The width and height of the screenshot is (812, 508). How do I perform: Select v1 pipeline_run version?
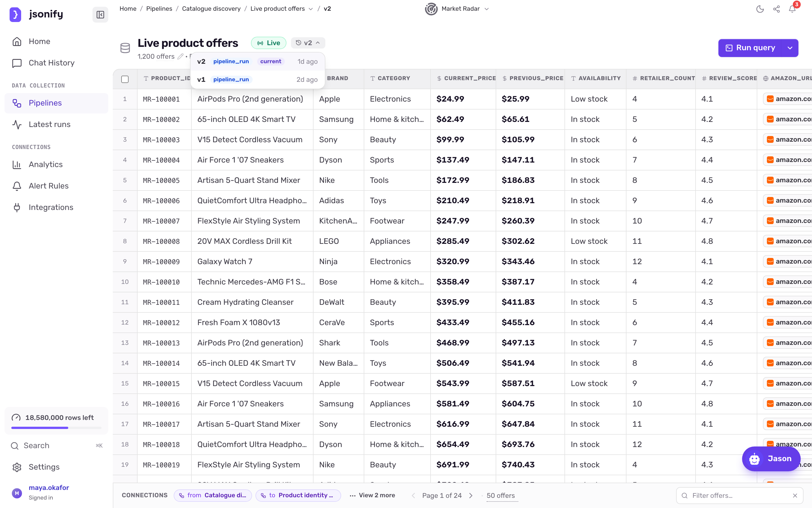(257, 80)
